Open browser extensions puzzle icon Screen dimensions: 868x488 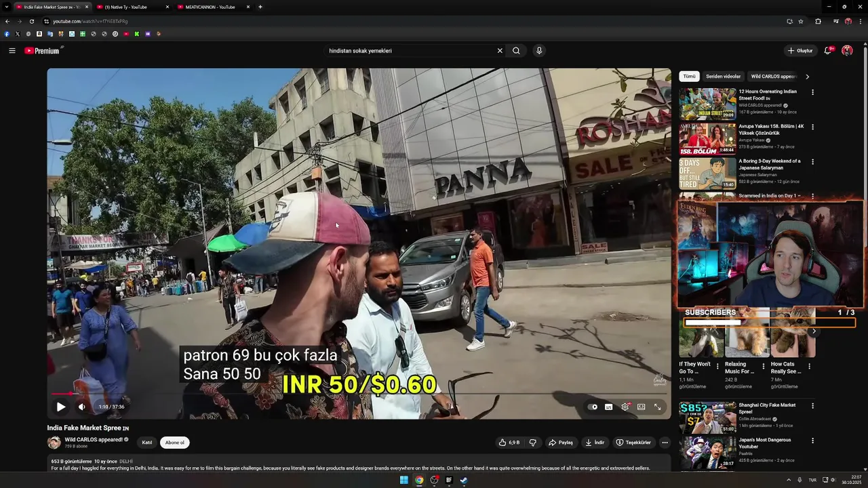coord(818,21)
